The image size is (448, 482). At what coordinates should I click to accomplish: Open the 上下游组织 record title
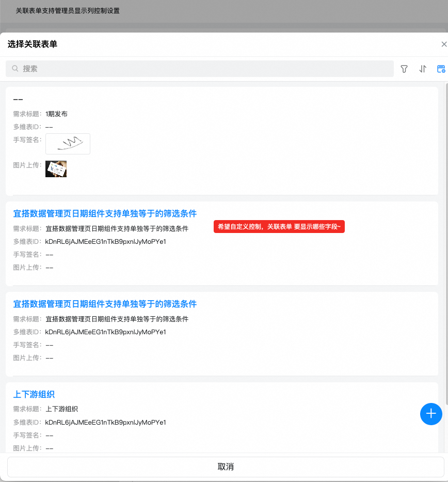(34, 394)
